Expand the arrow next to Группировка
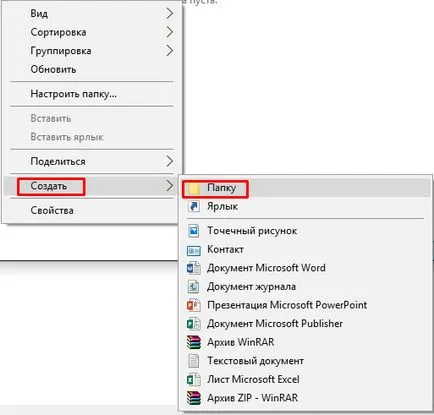The width and height of the screenshot is (434, 415). coord(170,51)
